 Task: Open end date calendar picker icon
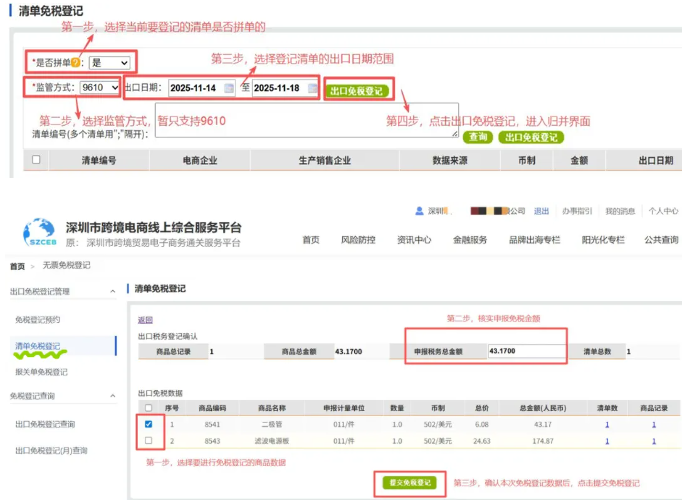pyautogui.click(x=312, y=89)
